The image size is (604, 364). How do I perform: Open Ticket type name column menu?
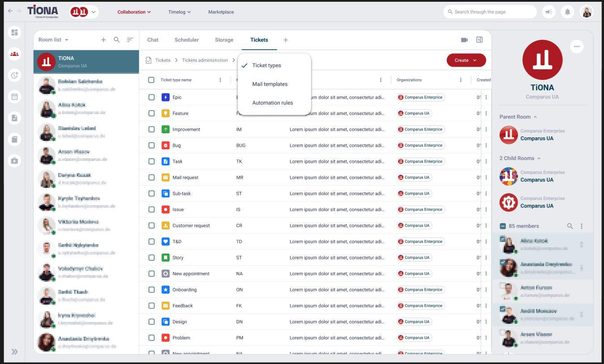tap(220, 80)
